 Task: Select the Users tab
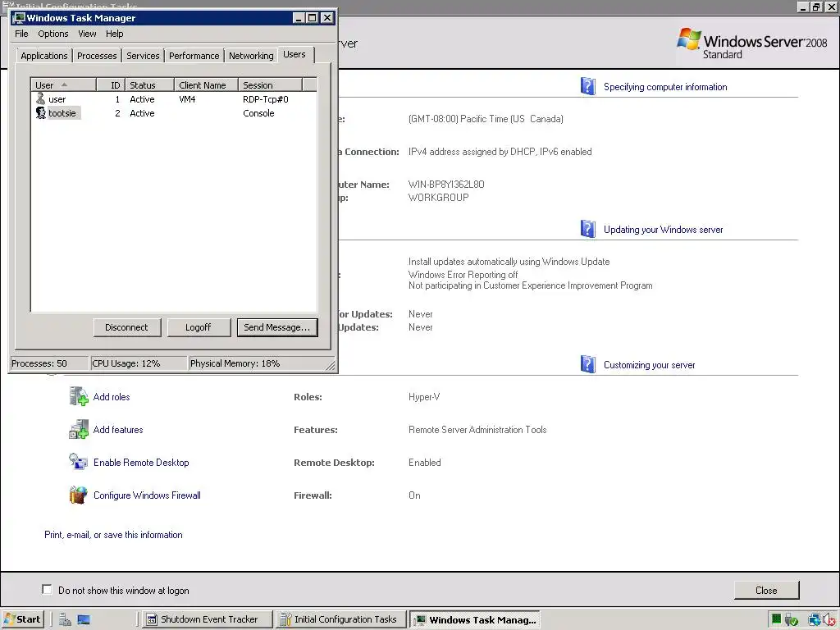coord(294,55)
